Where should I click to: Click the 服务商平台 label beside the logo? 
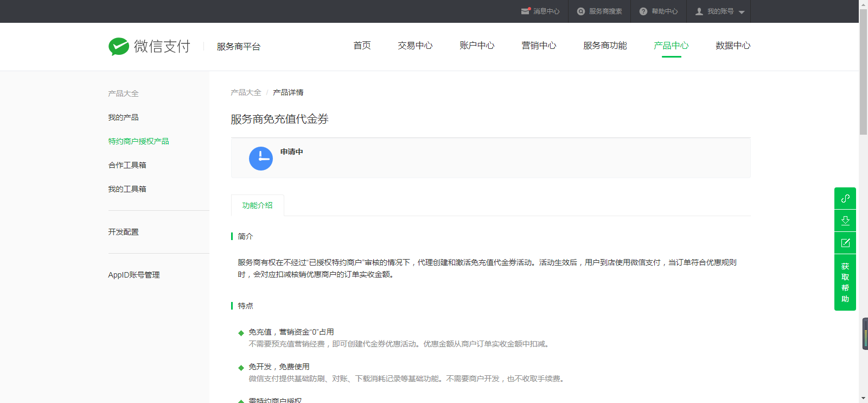pyautogui.click(x=239, y=47)
